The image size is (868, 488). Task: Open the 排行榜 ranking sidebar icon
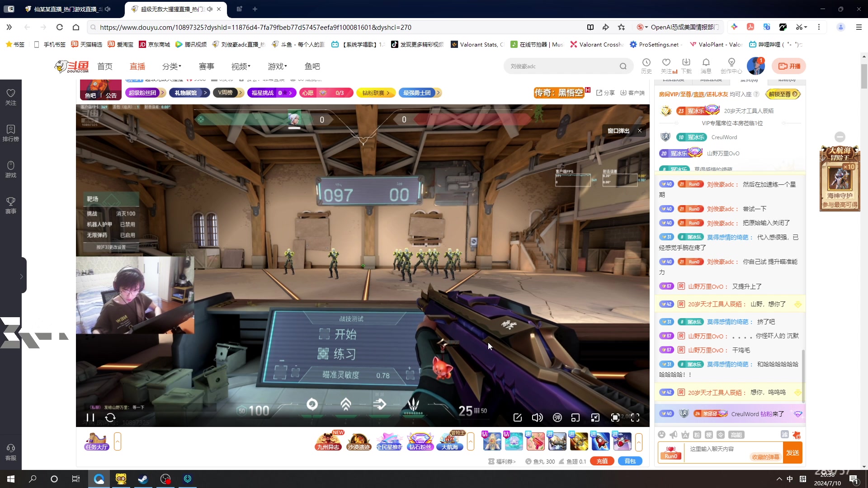(11, 133)
